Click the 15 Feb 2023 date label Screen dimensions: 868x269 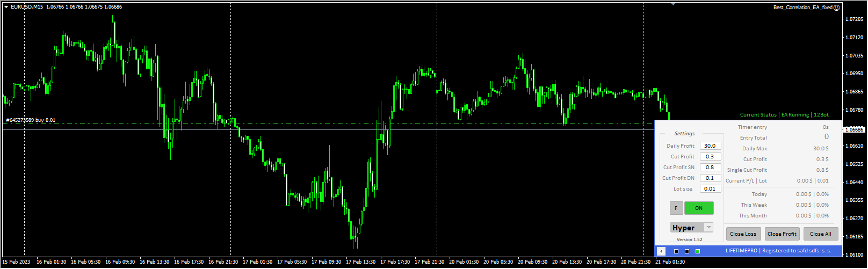click(x=17, y=262)
